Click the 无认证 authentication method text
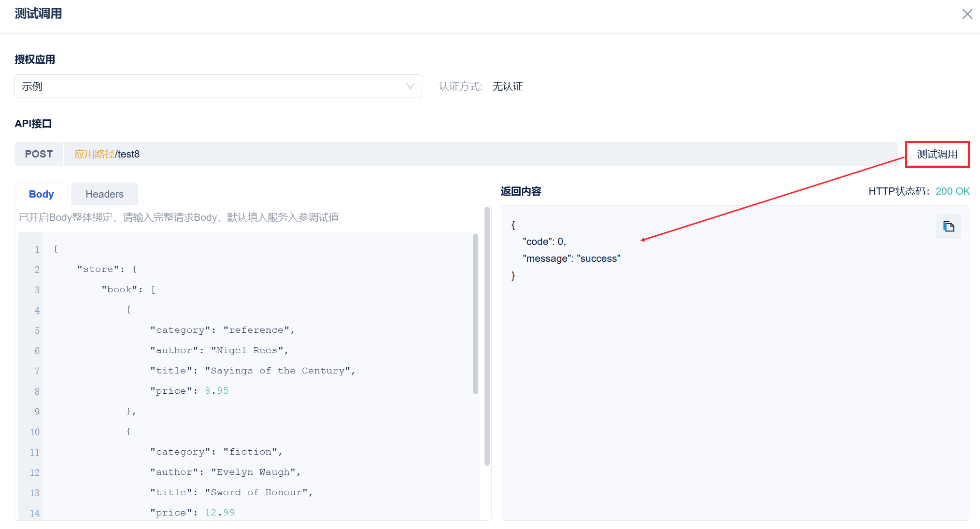Image resolution: width=980 pixels, height=529 pixels. click(508, 86)
